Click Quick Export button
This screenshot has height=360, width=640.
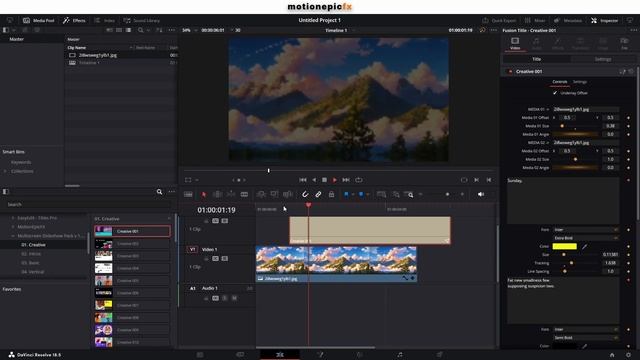pos(499,20)
